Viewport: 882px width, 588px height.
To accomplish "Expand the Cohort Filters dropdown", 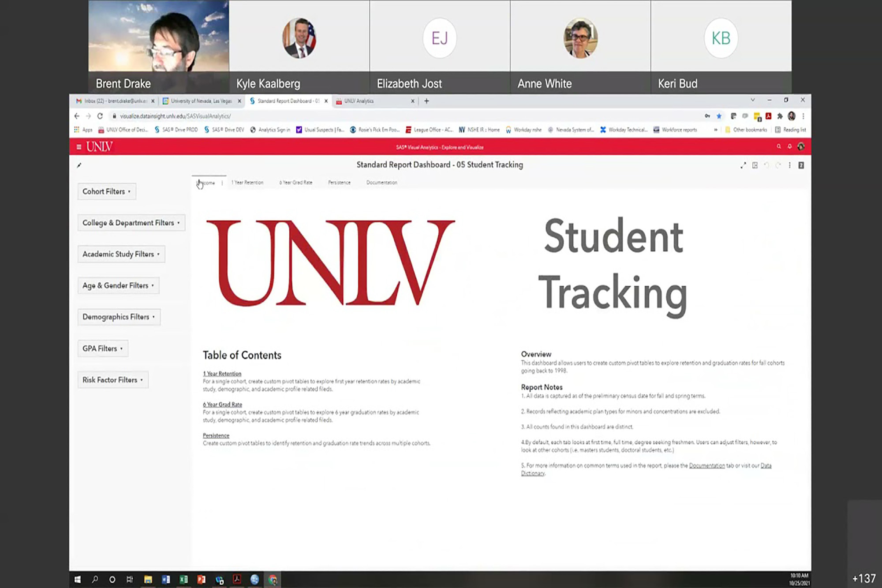I will 107,191.
